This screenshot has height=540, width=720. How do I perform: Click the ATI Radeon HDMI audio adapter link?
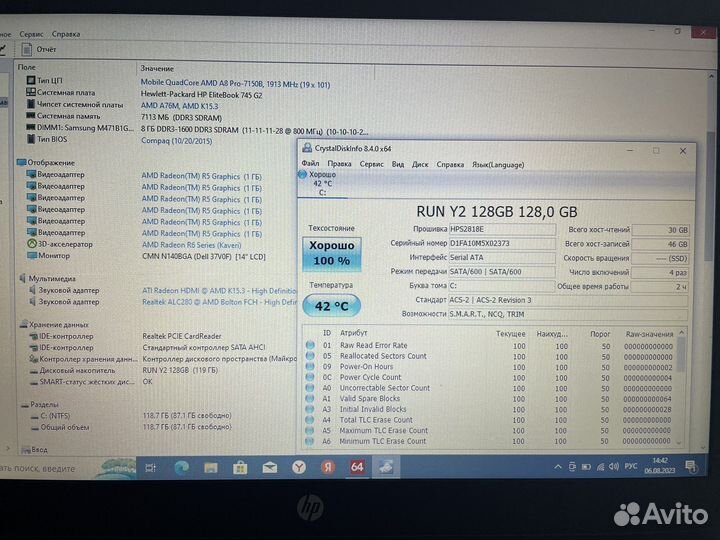tap(219, 290)
